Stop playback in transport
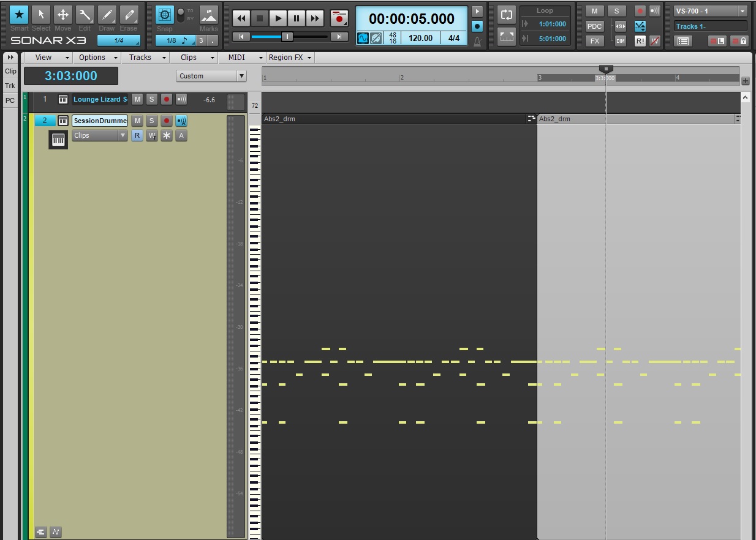This screenshot has height=540, width=756. (260, 18)
